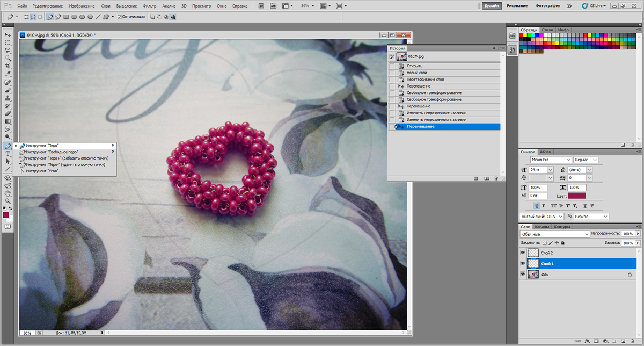644x346 pixels.
Task: Choose Line shape in options bar
Action: coord(98,17)
